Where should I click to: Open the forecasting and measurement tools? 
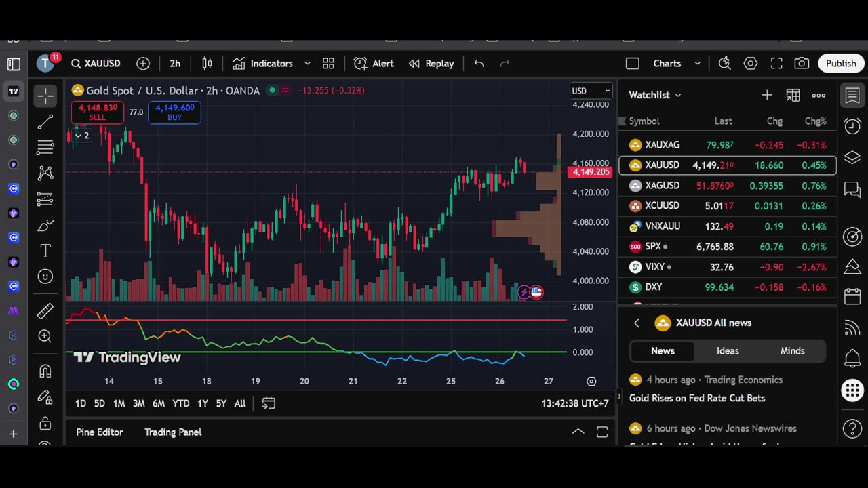45,199
